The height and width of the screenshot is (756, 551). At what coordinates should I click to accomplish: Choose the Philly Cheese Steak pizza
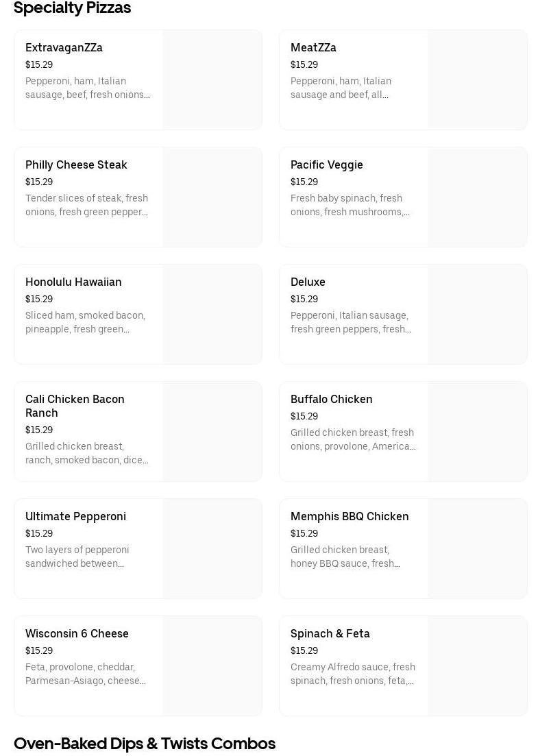click(x=76, y=165)
